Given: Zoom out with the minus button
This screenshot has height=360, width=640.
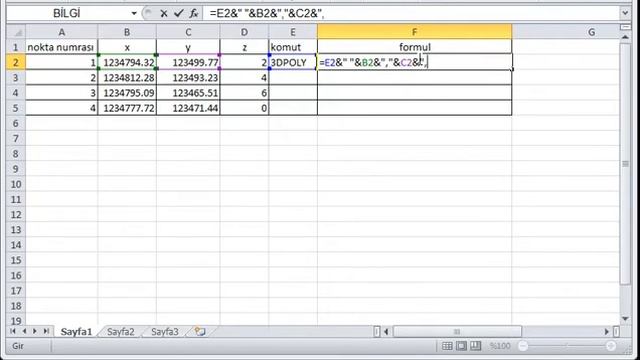Looking at the screenshot, I should (523, 346).
